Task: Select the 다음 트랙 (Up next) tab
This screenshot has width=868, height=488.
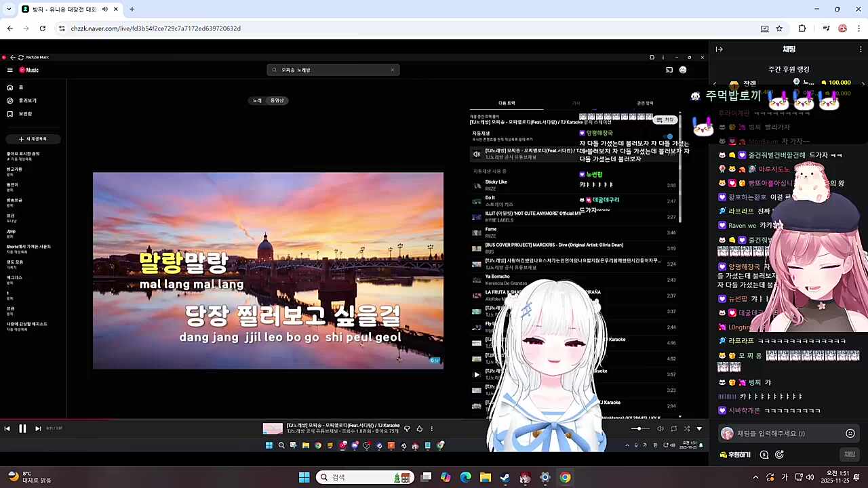Action: click(x=507, y=103)
